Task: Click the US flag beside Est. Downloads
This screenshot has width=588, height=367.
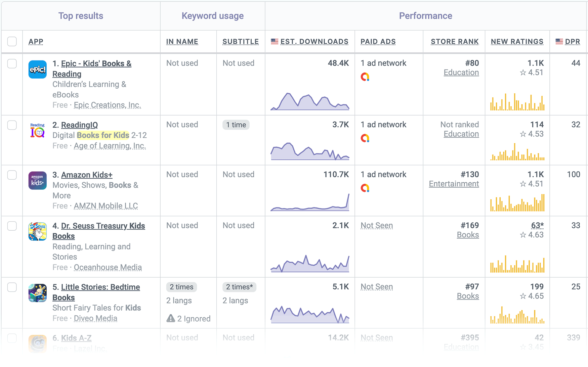Action: 275,41
